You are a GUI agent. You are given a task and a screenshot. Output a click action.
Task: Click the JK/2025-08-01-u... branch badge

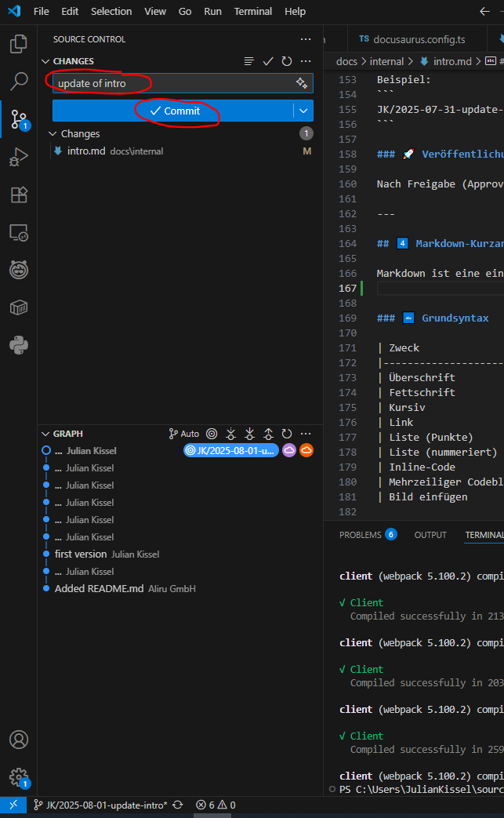231,450
